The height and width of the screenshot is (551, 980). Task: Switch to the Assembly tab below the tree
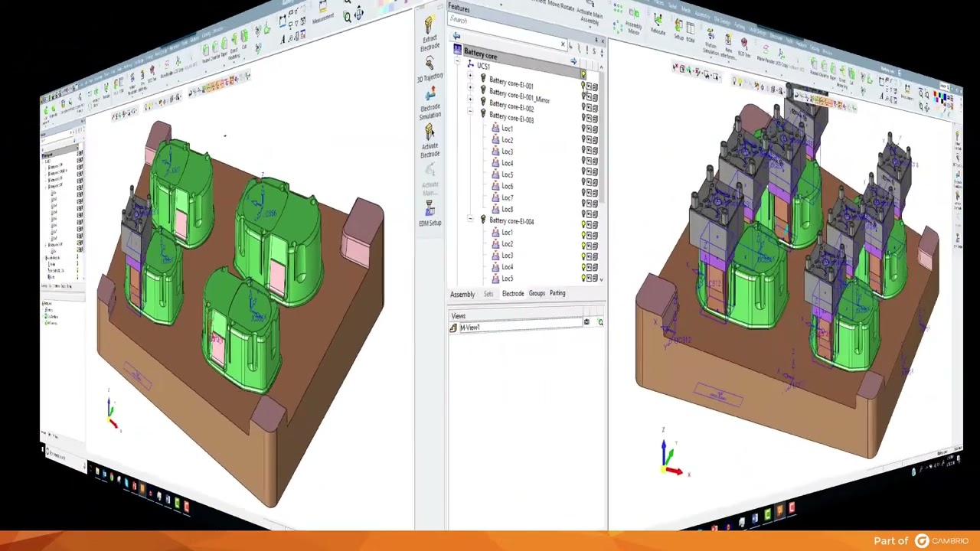(462, 295)
